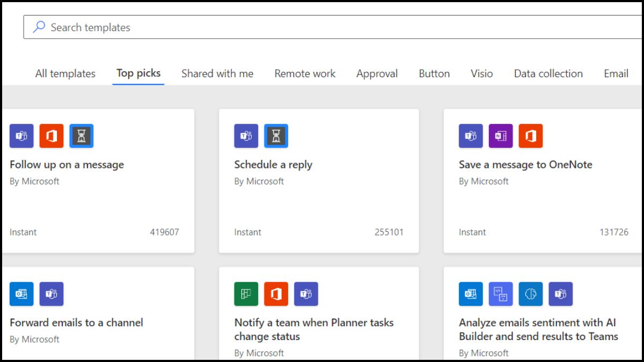The image size is (644, 362).
Task: Open the Save a message to OneNote template
Action: (525, 165)
